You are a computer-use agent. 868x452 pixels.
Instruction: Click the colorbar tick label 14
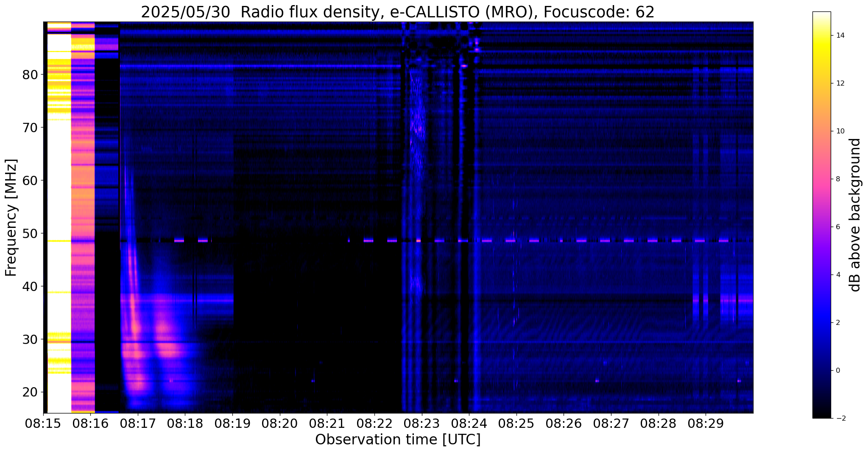(840, 36)
